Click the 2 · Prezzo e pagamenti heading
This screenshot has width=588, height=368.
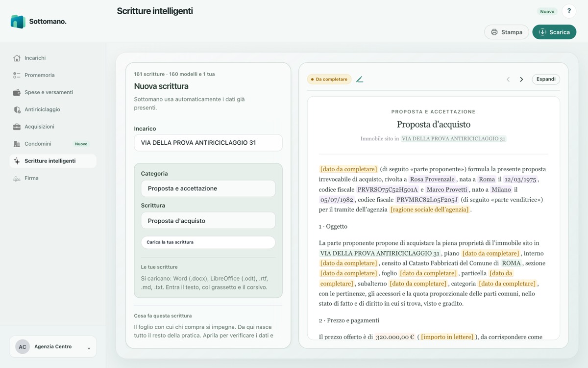pyautogui.click(x=349, y=320)
